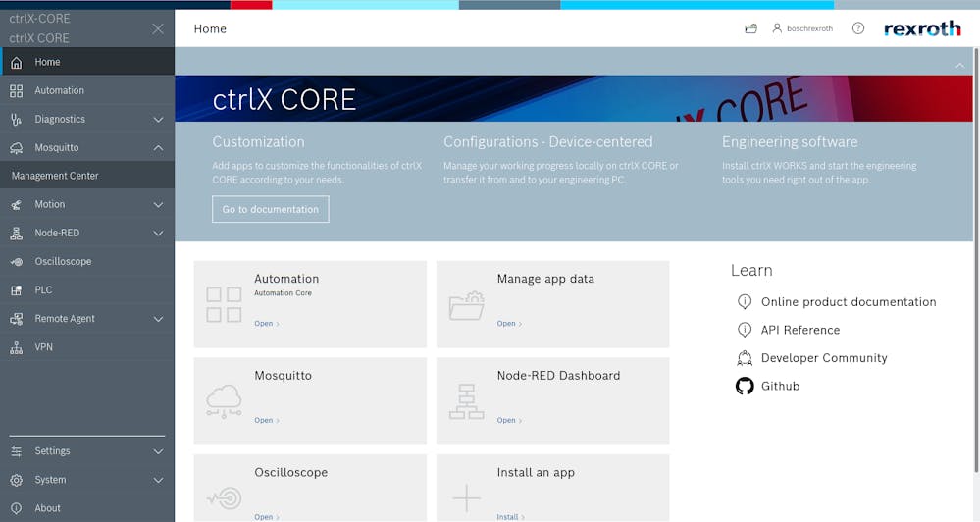This screenshot has height=522, width=980.
Task: Click the Node-RED Dashboard tile icon
Action: coord(467,401)
